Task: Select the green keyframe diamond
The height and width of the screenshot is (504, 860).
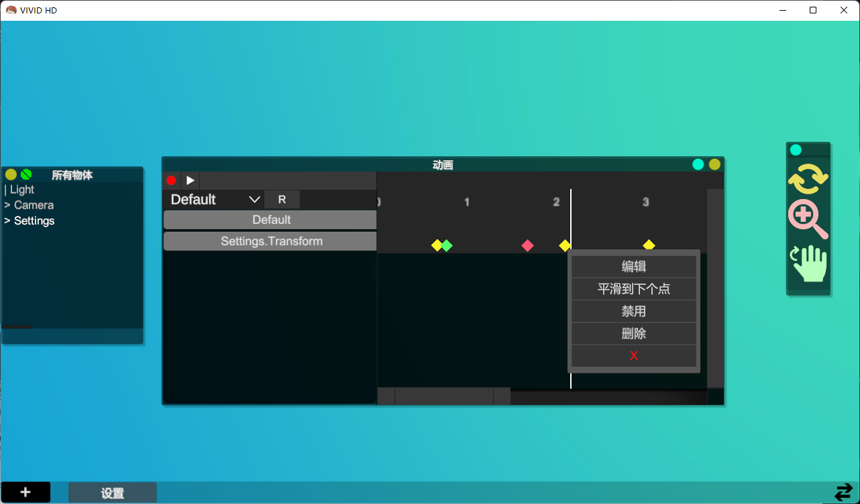Action: click(x=447, y=245)
